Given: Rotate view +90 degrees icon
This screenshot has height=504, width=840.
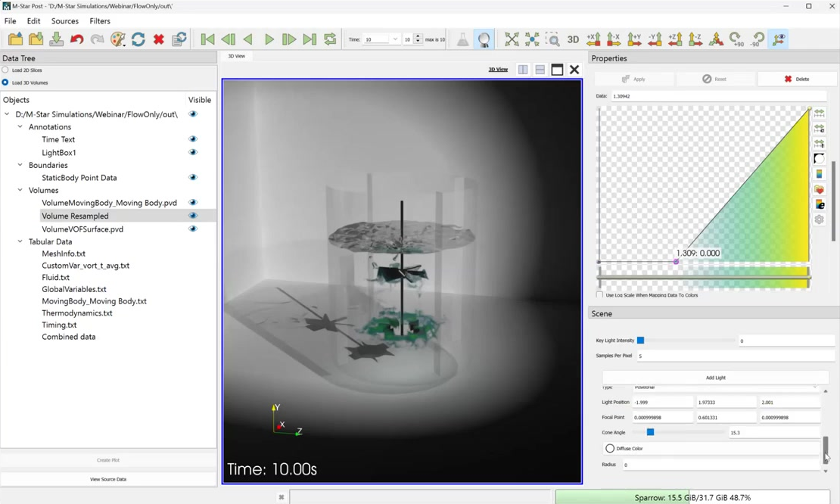Looking at the screenshot, I should tap(736, 39).
